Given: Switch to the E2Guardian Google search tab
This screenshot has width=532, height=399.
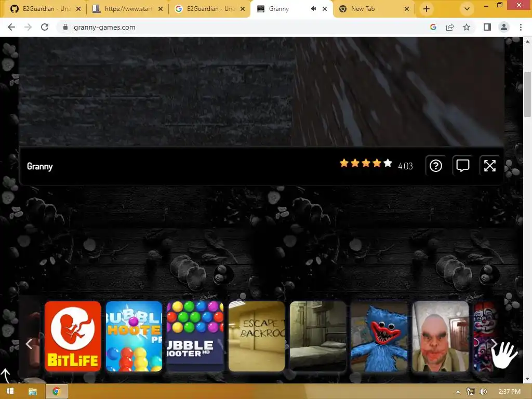Looking at the screenshot, I should click(210, 9).
